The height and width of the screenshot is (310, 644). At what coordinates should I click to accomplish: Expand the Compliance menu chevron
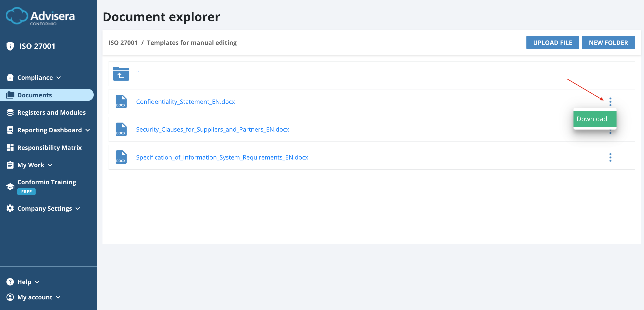point(59,78)
